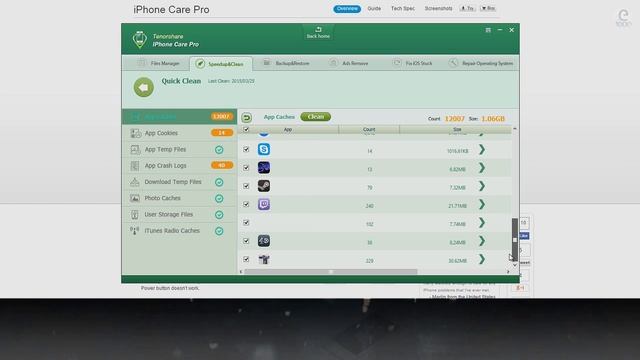The height and width of the screenshot is (360, 640).
Task: Expand details arrow for the 6.82MB row
Action: point(482,168)
